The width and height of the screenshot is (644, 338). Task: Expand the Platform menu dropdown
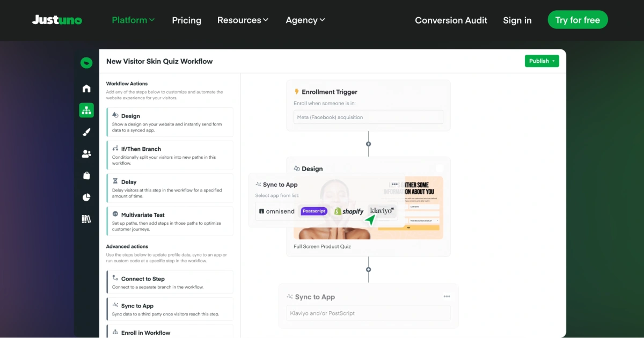(133, 20)
